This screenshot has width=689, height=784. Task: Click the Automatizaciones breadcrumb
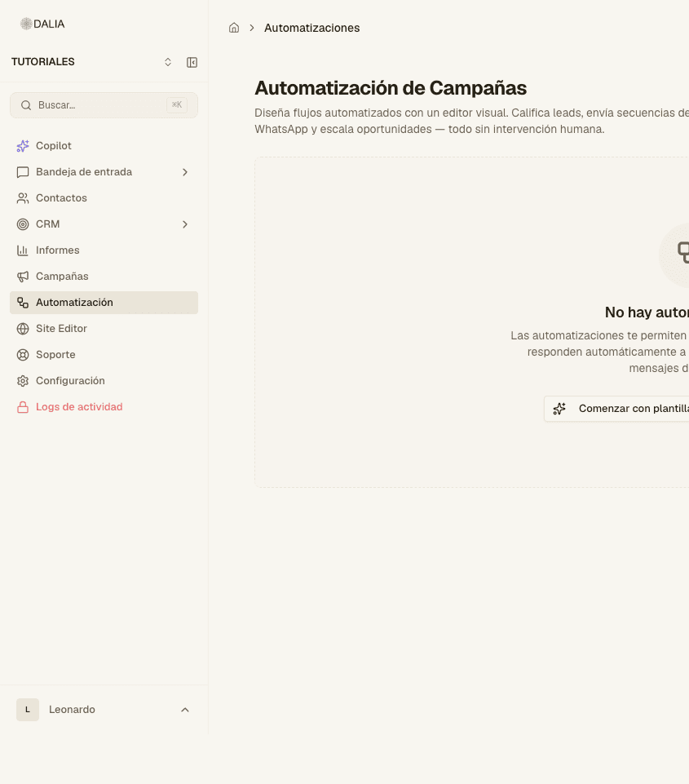pyautogui.click(x=311, y=28)
